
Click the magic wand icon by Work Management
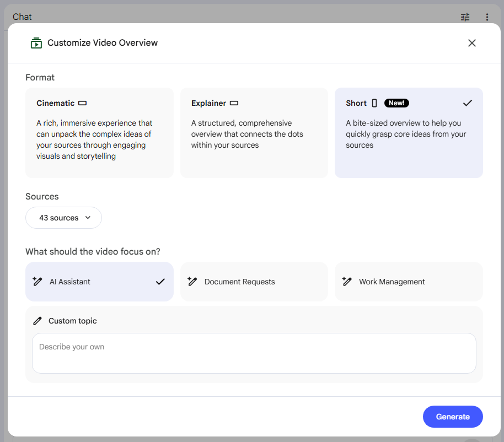347,282
